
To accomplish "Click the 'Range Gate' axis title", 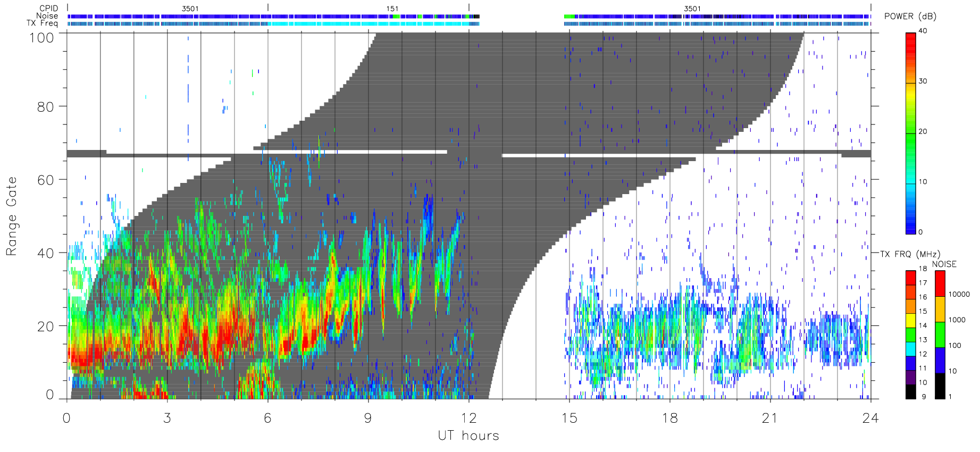I will 11,216.
